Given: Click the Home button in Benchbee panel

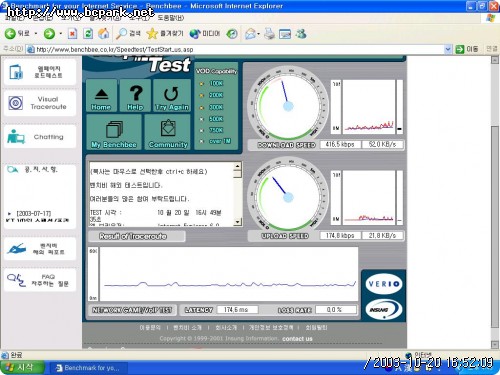Looking at the screenshot, I should click(x=101, y=96).
